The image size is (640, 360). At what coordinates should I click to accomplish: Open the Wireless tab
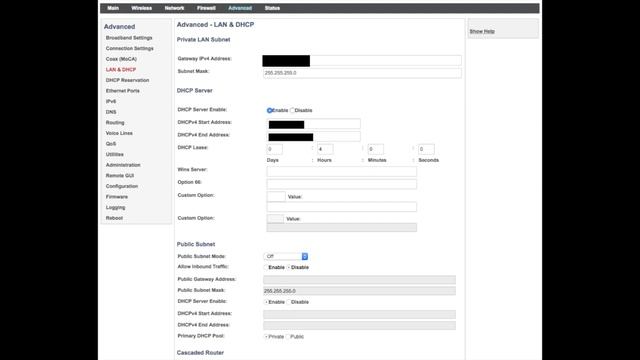(142, 8)
